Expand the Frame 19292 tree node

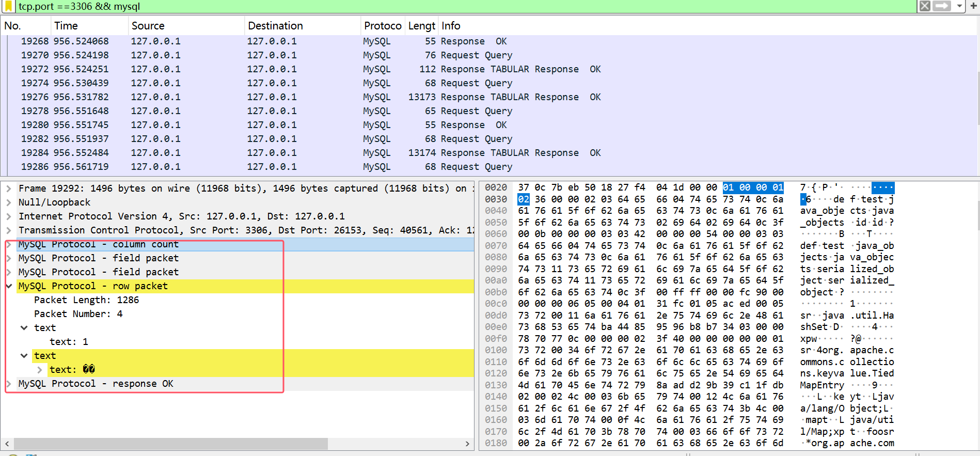9,188
